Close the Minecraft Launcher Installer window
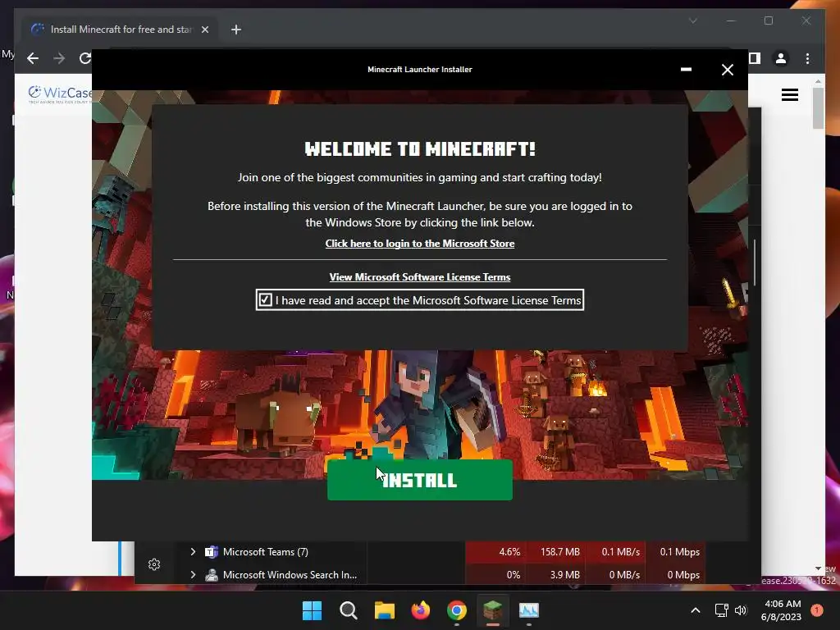Viewport: 840px width, 630px height. point(727,70)
